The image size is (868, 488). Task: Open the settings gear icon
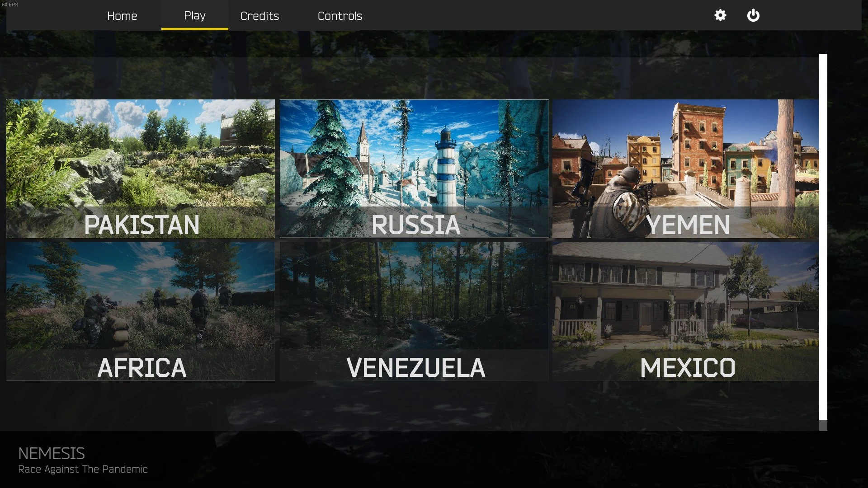[x=720, y=15]
